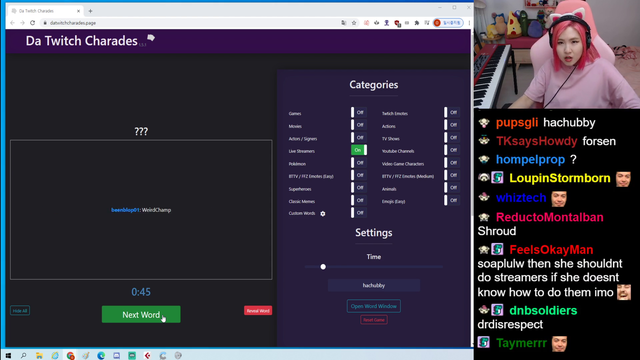Viewport: 640px width, 360px height.
Task: Enable BTTV / FFZ Emotes (Easy)
Action: 359,176
